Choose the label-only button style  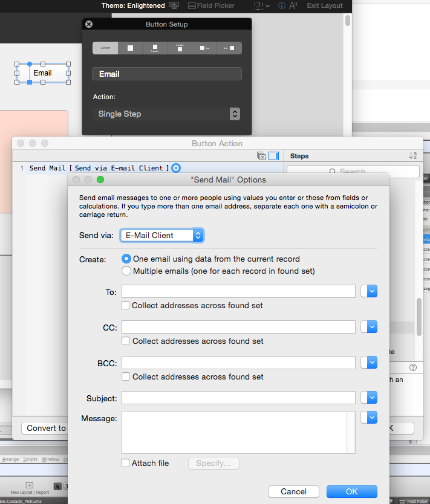coord(105,48)
